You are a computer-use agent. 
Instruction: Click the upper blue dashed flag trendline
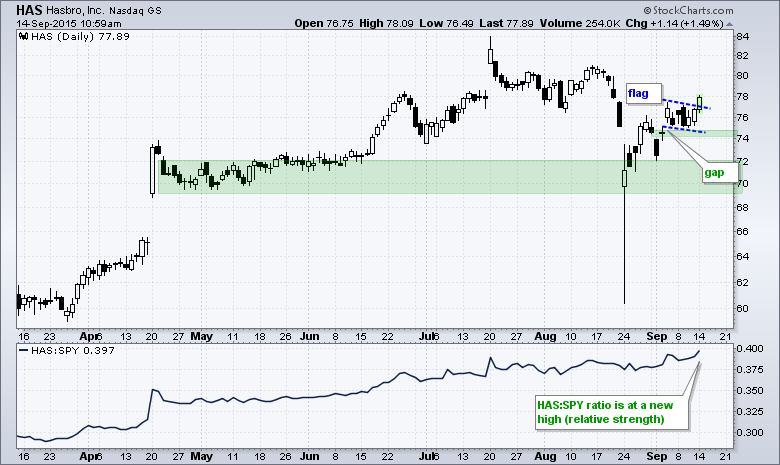[x=686, y=104]
